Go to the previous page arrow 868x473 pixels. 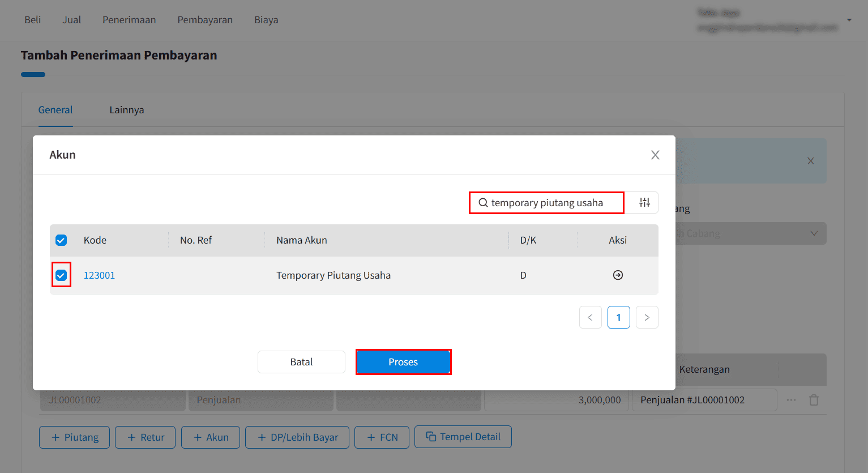pos(590,317)
